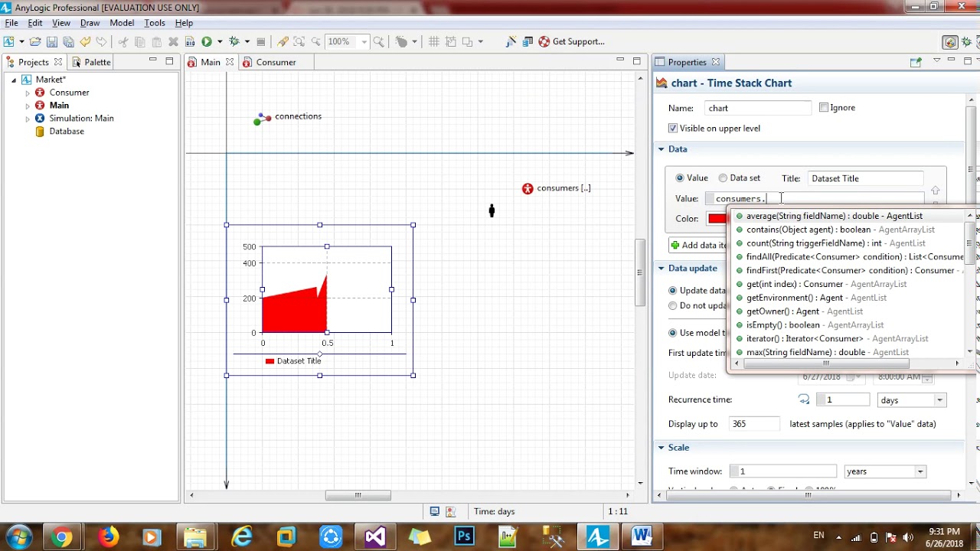Expand the Main agent tree node
This screenshot has height=551, width=980.
(28, 106)
